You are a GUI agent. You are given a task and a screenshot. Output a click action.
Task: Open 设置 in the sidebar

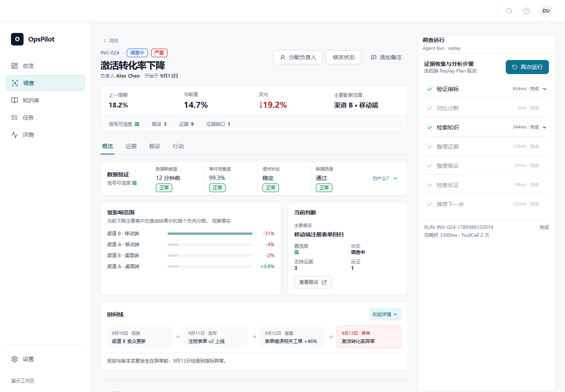(x=45, y=359)
